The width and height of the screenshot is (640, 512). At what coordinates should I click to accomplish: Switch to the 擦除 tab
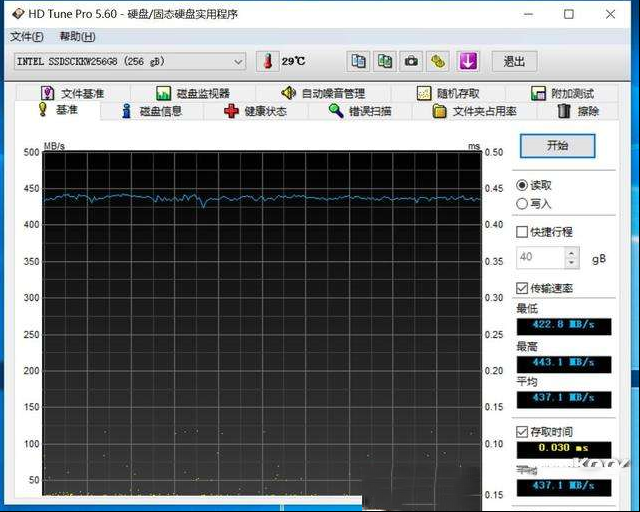point(578,111)
